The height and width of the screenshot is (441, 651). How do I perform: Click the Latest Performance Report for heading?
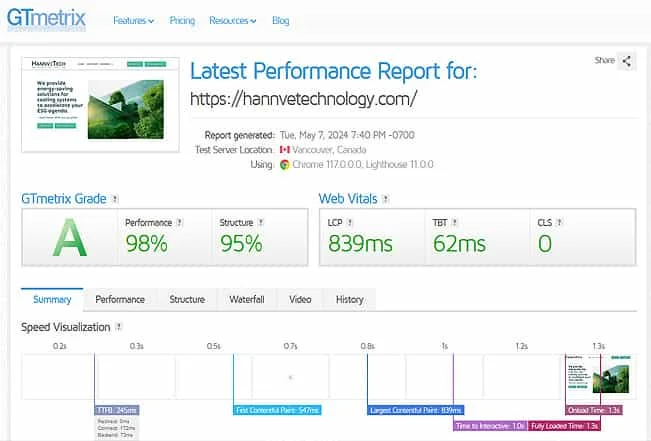pyautogui.click(x=334, y=71)
